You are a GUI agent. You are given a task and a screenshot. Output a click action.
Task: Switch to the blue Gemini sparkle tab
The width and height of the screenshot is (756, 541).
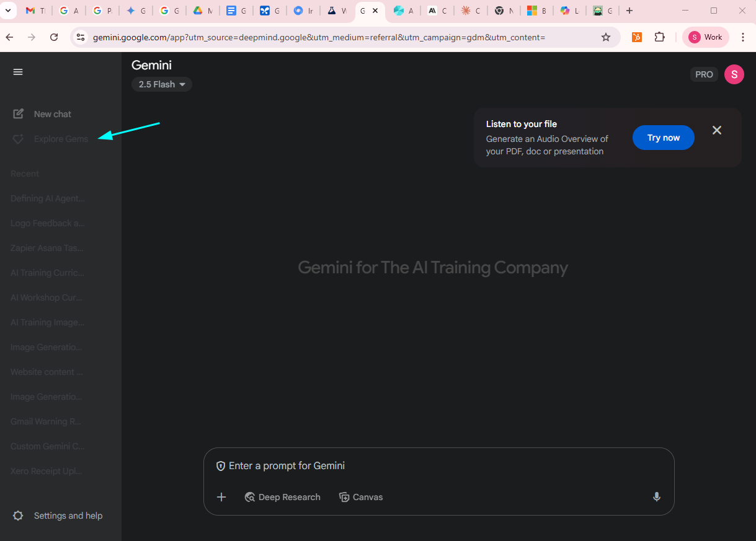136,11
